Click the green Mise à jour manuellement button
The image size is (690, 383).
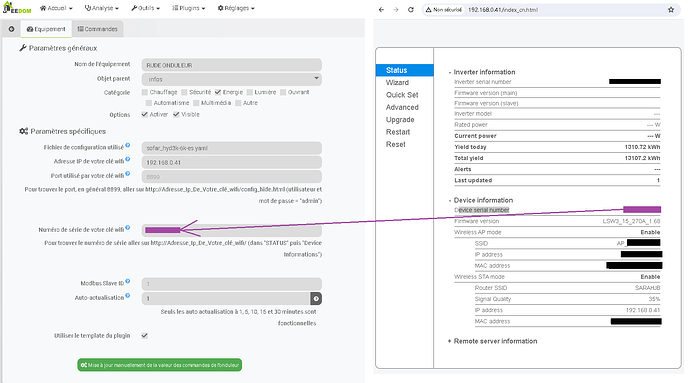coord(160,365)
